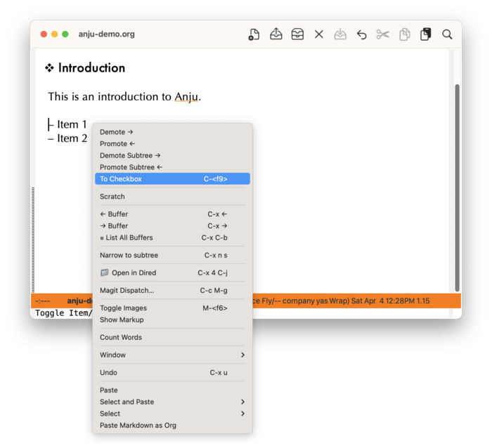
Task: Click the word Anju in the paragraph
Action: coord(186,97)
